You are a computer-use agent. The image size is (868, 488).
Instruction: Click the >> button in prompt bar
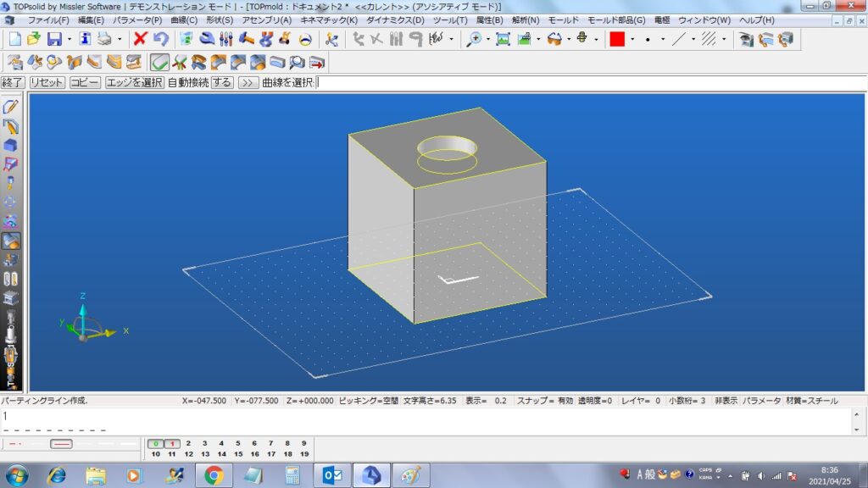(x=248, y=82)
